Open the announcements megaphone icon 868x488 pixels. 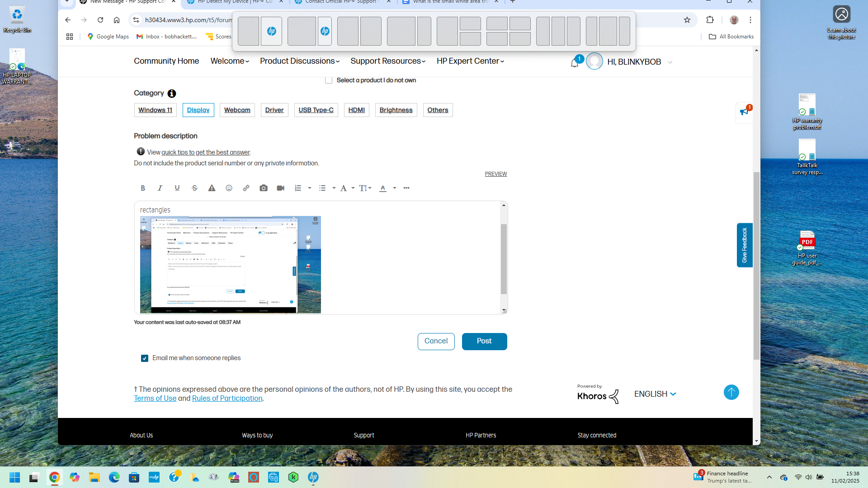click(x=744, y=112)
